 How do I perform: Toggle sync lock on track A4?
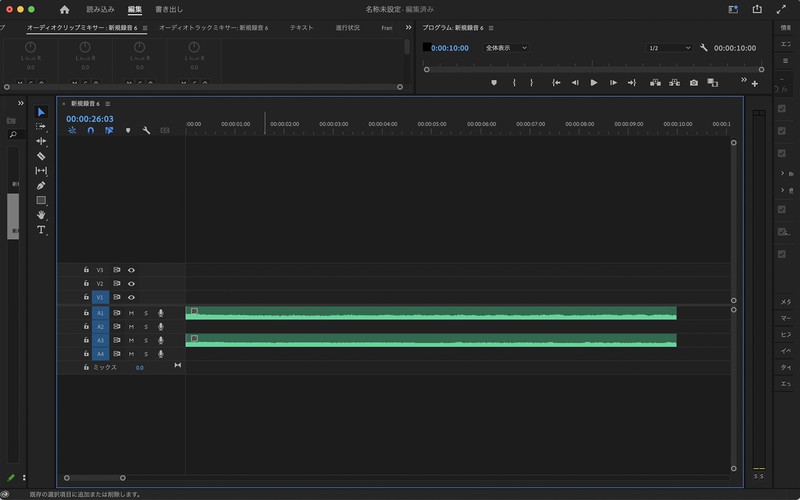coord(116,354)
